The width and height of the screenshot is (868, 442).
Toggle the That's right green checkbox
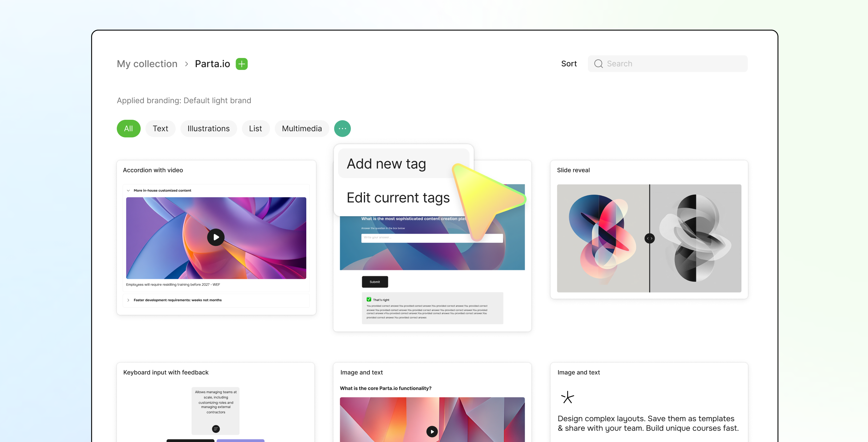[369, 299]
